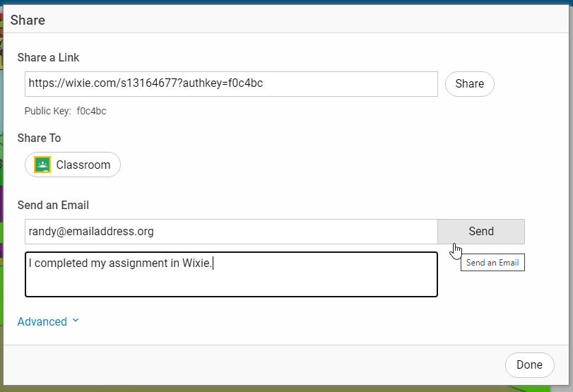Click into the email message text box
573x392 pixels.
point(231,274)
